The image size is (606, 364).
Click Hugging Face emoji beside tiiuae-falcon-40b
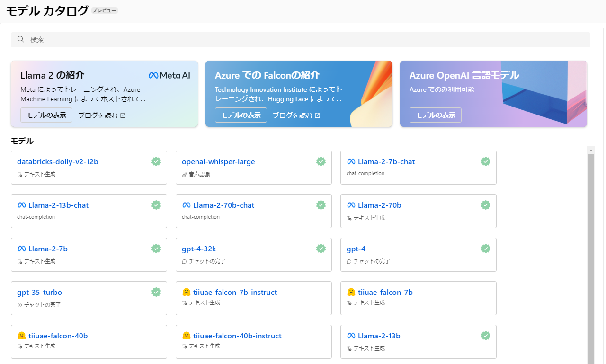click(21, 336)
